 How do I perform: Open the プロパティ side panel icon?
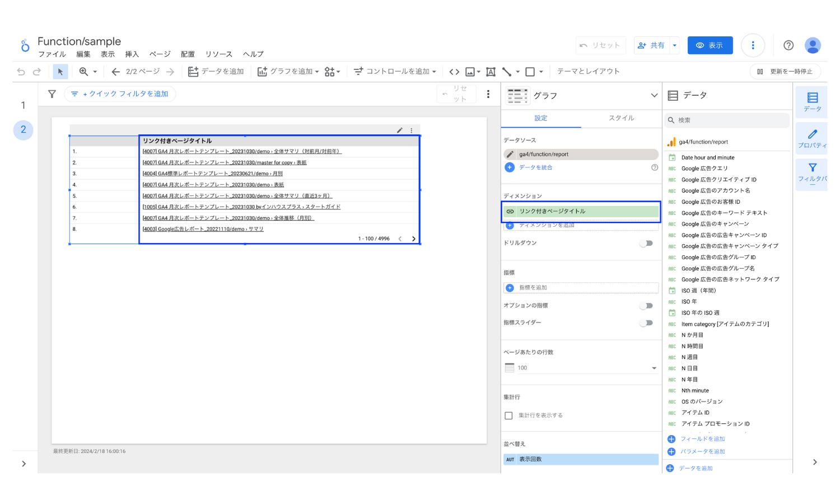tap(812, 138)
